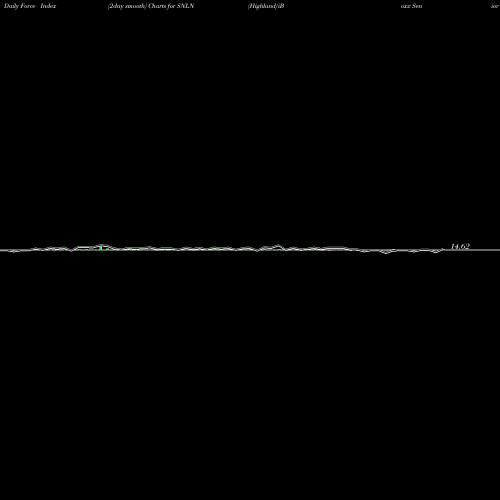Click the '(2day smooth) Charts for SNLN' text
Viewport: 500px width, 500px height.
click(151, 6)
